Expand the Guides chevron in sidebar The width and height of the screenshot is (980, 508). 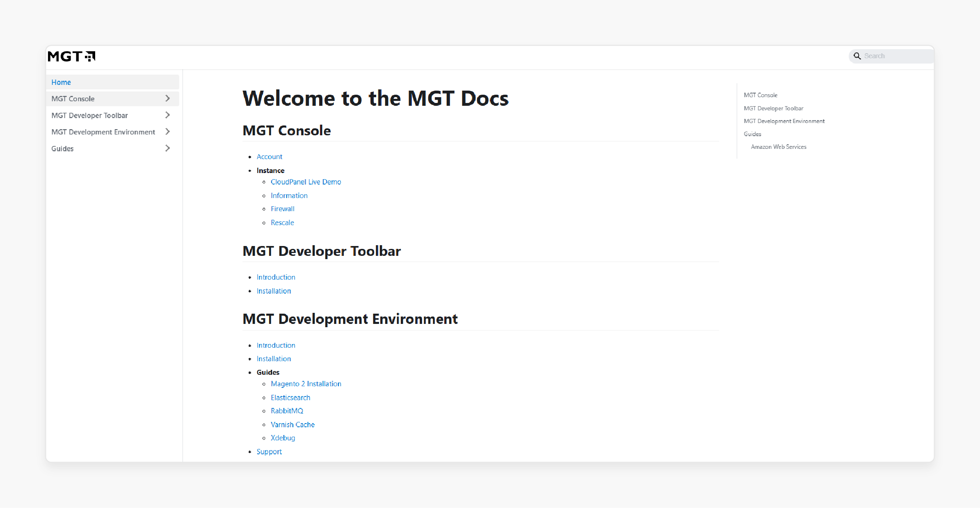167,148
